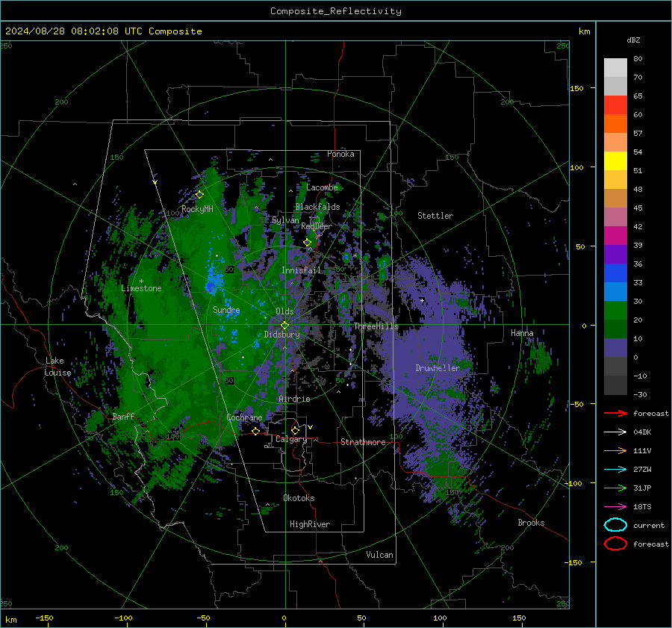The width and height of the screenshot is (672, 628).
Task: Select the Banff label
Action: point(123,417)
